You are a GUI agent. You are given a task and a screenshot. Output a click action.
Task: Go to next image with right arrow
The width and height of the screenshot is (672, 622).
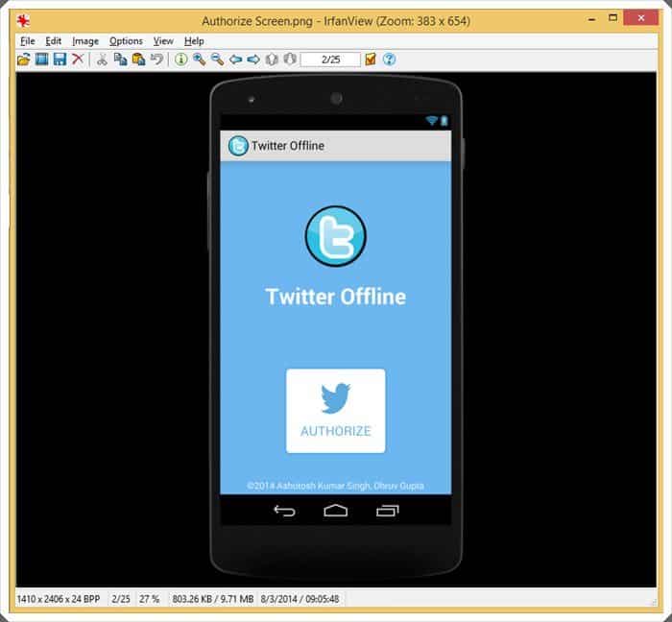(253, 60)
